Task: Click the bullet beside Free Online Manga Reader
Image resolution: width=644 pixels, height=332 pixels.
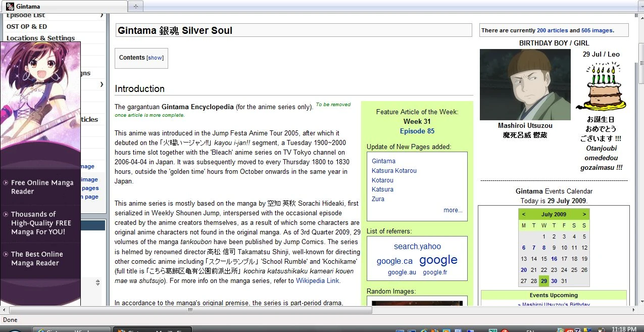Action: [5, 183]
